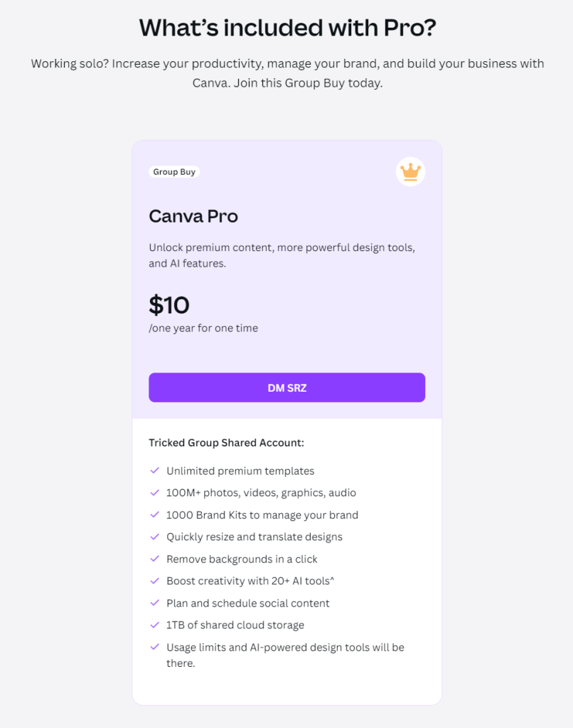Click "Boost creativity with 20+ AI tools" text
Screen dimensions: 573x728
click(250, 581)
